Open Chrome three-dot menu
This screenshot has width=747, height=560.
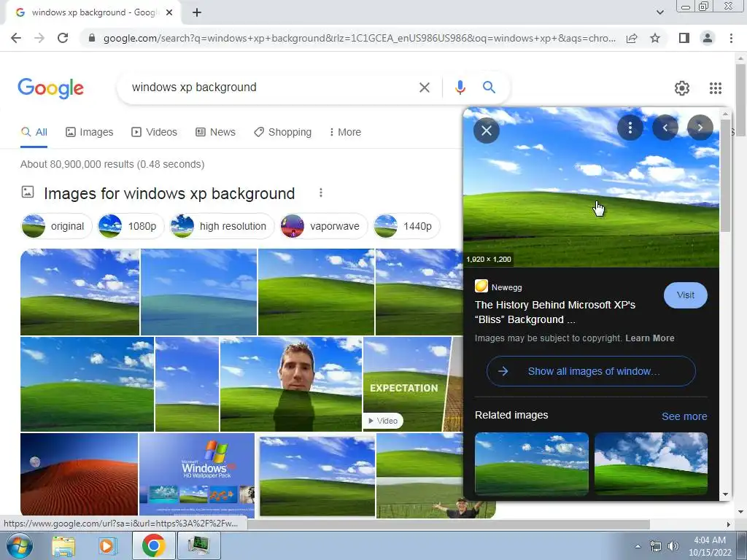(731, 38)
